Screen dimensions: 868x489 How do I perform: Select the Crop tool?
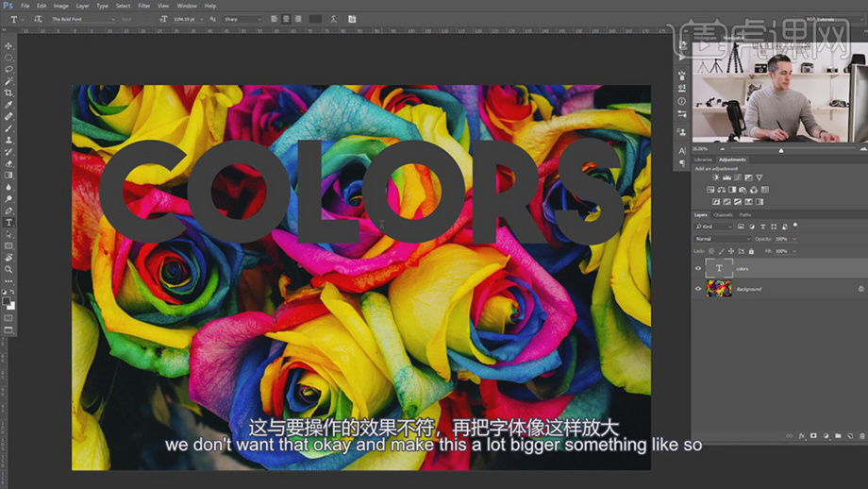9,93
